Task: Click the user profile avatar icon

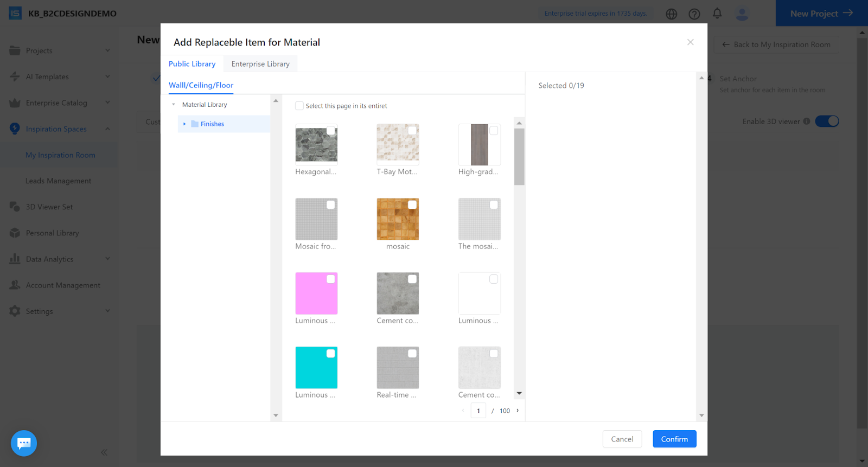Action: coord(742,14)
